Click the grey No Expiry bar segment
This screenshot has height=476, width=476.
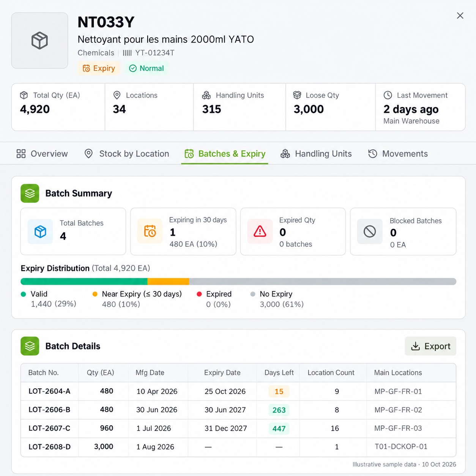click(323, 281)
